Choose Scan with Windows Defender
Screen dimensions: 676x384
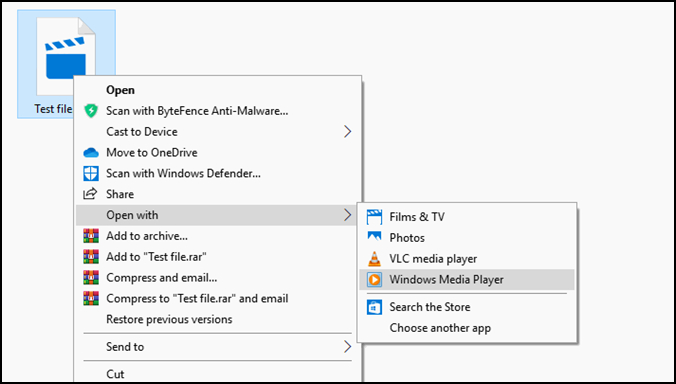pyautogui.click(x=218, y=173)
